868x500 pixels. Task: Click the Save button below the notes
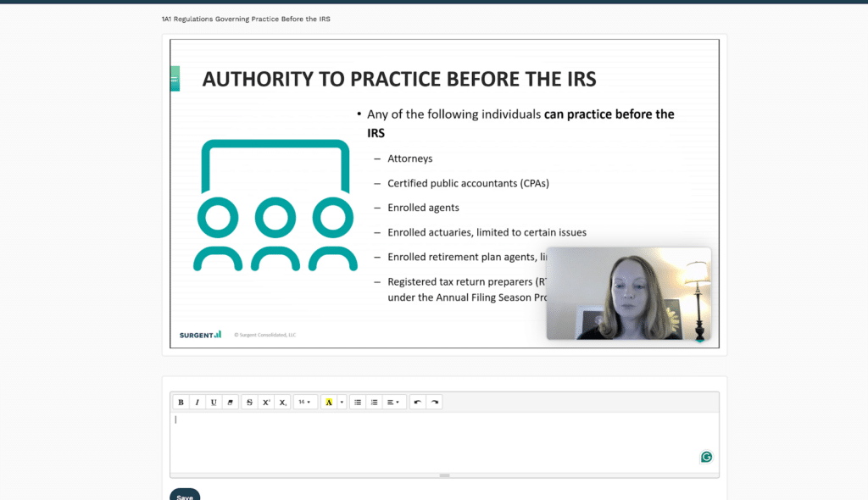pyautogui.click(x=185, y=496)
